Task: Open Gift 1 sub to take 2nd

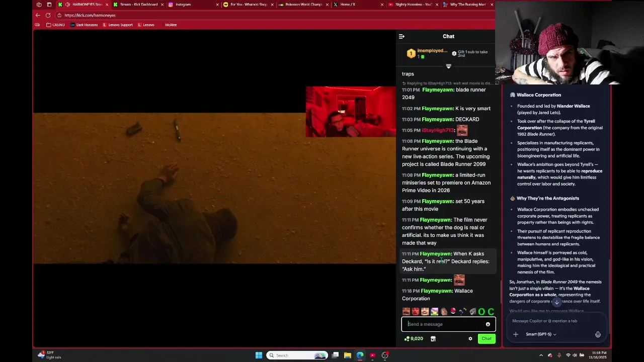Action: click(x=469, y=53)
